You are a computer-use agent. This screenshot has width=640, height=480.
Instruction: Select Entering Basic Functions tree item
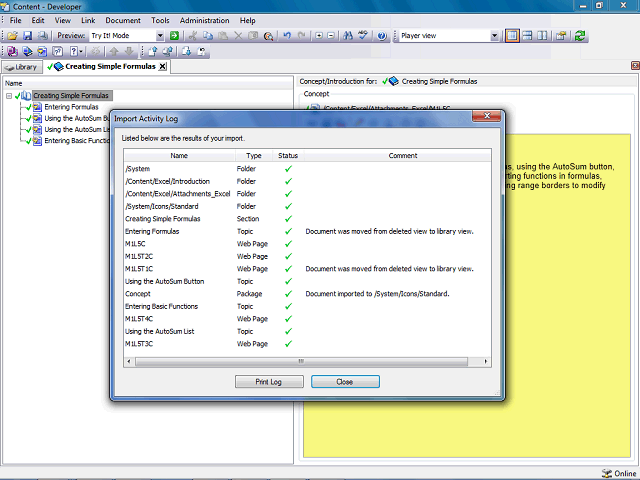pos(77,141)
